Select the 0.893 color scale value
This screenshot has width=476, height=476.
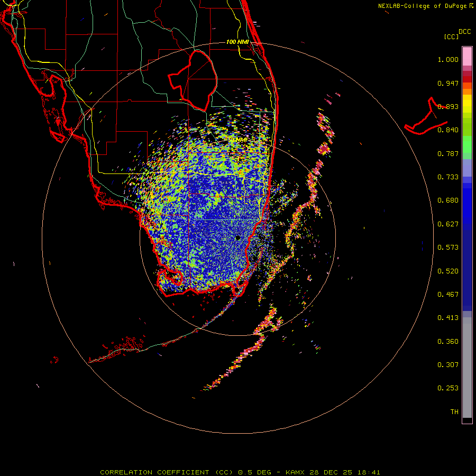[x=448, y=106]
